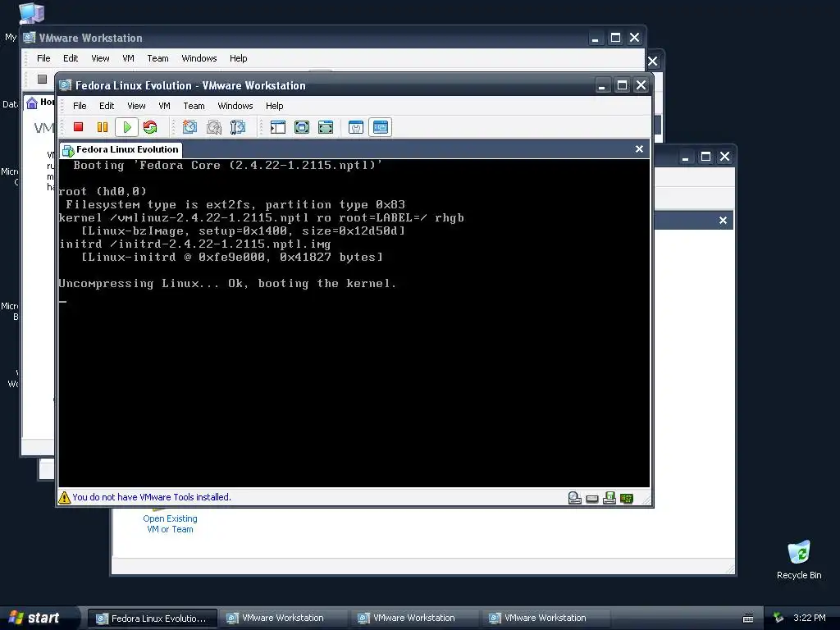840x630 pixels.
Task: Open Team menu in the back VMware Workstation window
Action: coord(157,58)
